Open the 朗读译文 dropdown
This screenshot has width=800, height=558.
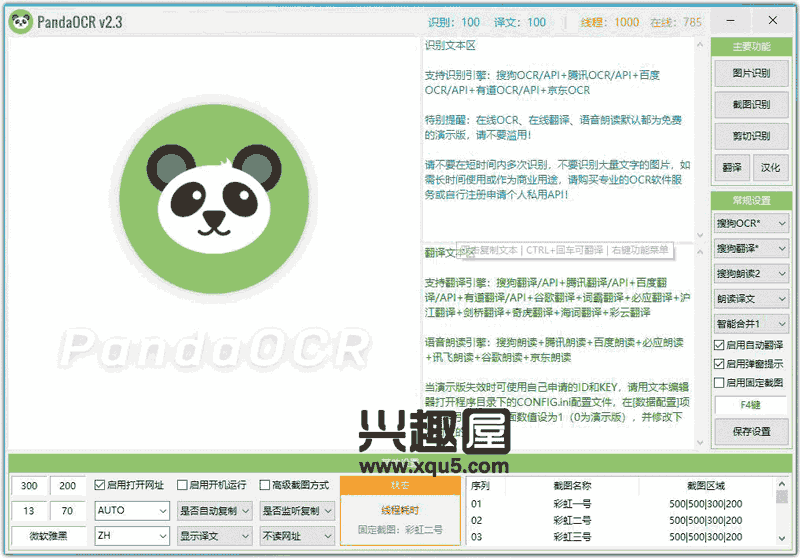(751, 299)
